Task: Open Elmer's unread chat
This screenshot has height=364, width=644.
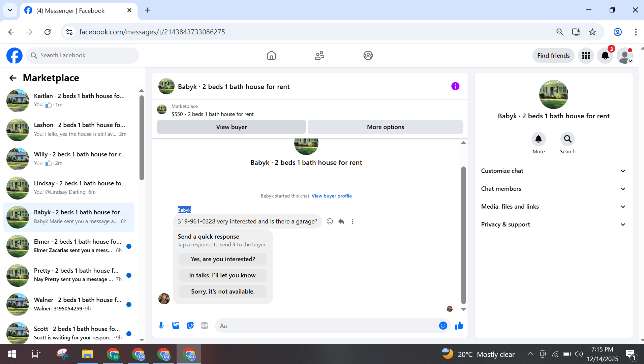Action: [x=69, y=246]
